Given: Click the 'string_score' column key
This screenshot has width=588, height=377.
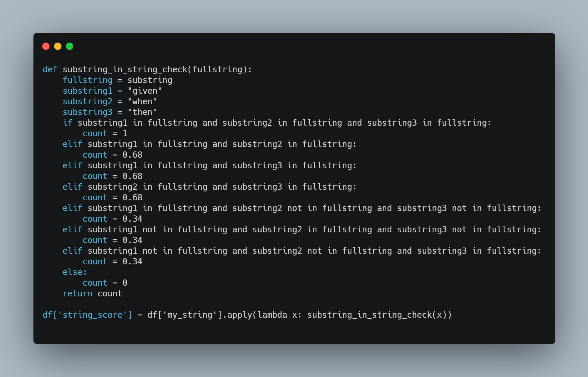Looking at the screenshot, I should (92, 315).
